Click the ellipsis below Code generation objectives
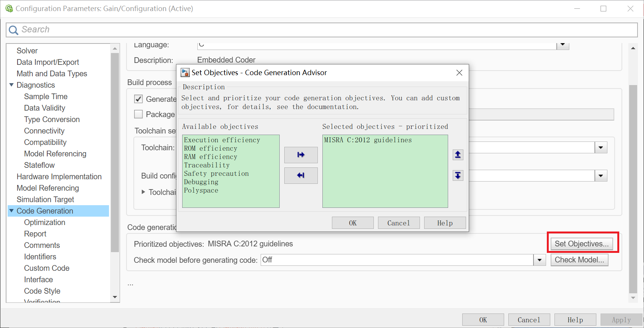 (x=130, y=284)
